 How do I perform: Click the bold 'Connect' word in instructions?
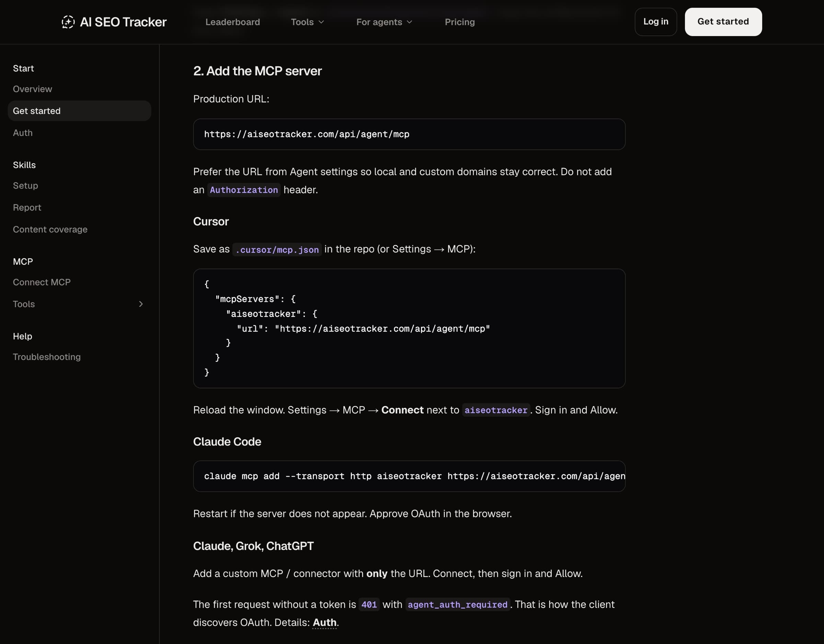[x=402, y=410]
